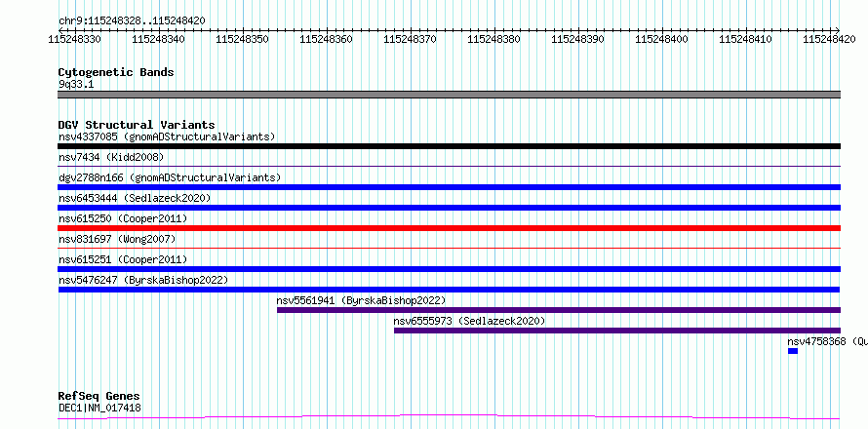
Task: Click ruler coordinate 115248330
Action: (x=75, y=39)
